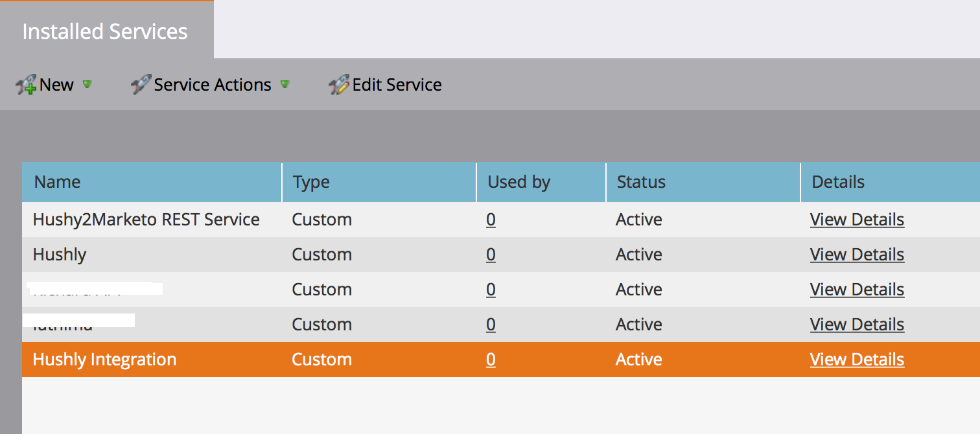Sort by the Name column header
The height and width of the screenshot is (434, 980).
point(152,182)
